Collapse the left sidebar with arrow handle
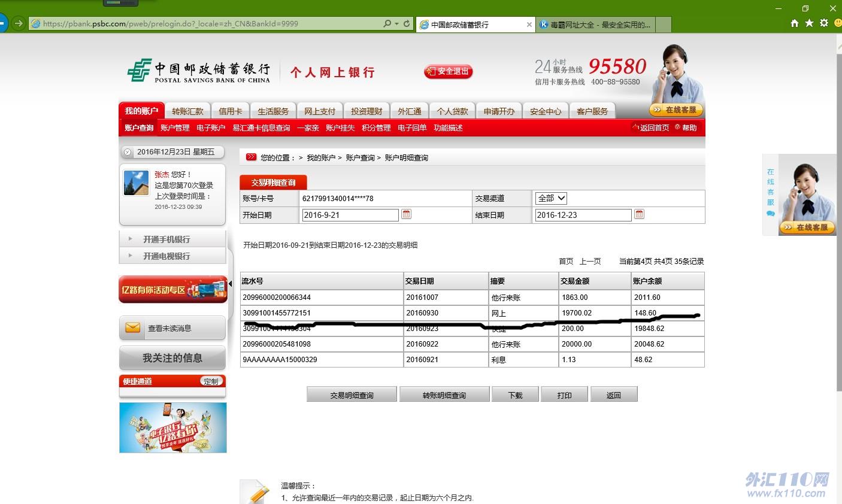 (x=231, y=284)
